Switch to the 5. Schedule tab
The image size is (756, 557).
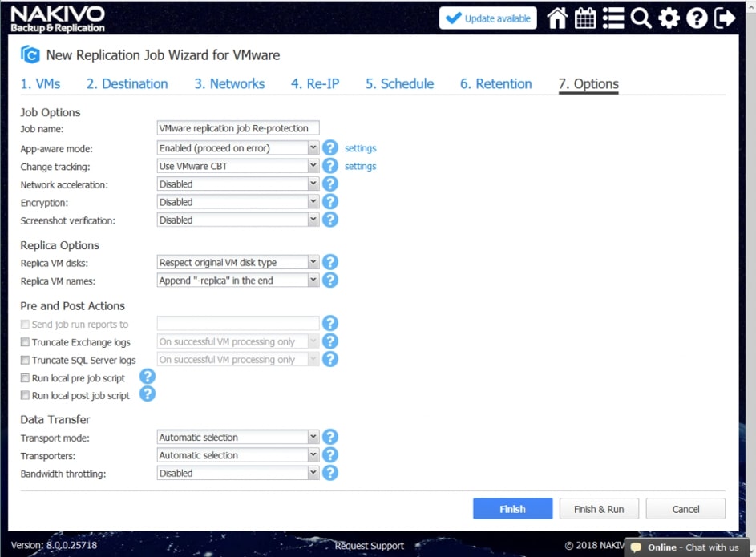click(399, 83)
